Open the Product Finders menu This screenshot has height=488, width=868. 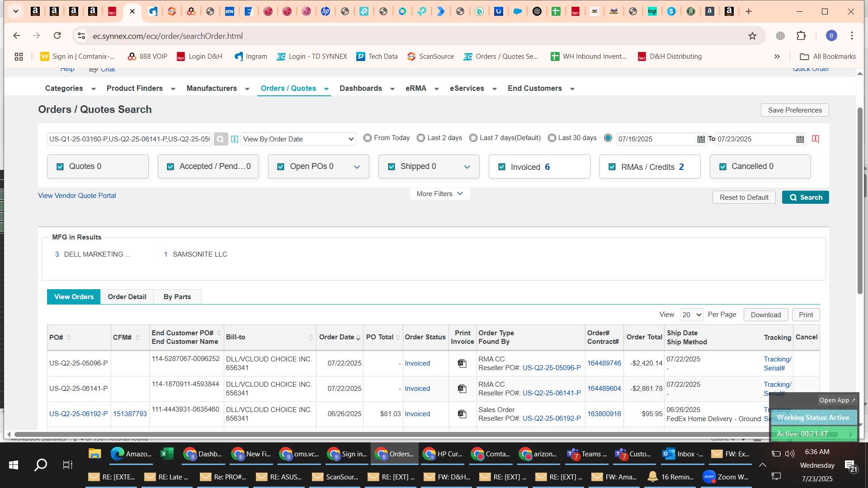click(x=135, y=89)
